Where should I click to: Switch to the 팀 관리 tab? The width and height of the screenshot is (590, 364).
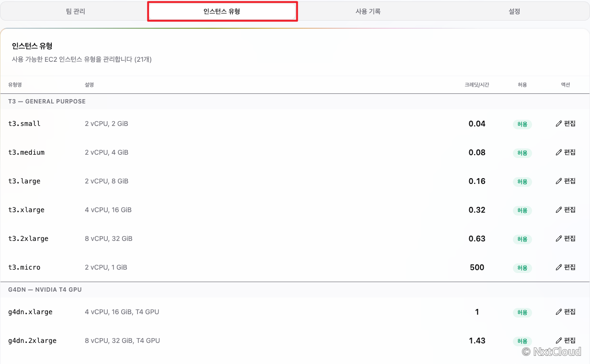pos(75,11)
